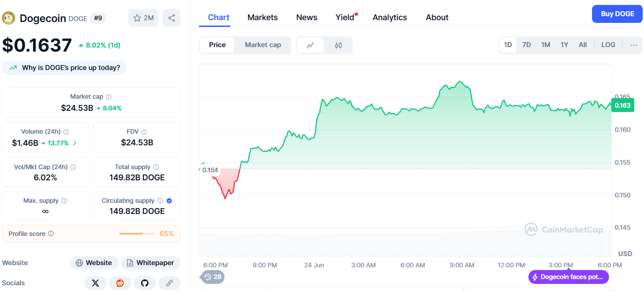Switch chart to Market cap view

(263, 45)
